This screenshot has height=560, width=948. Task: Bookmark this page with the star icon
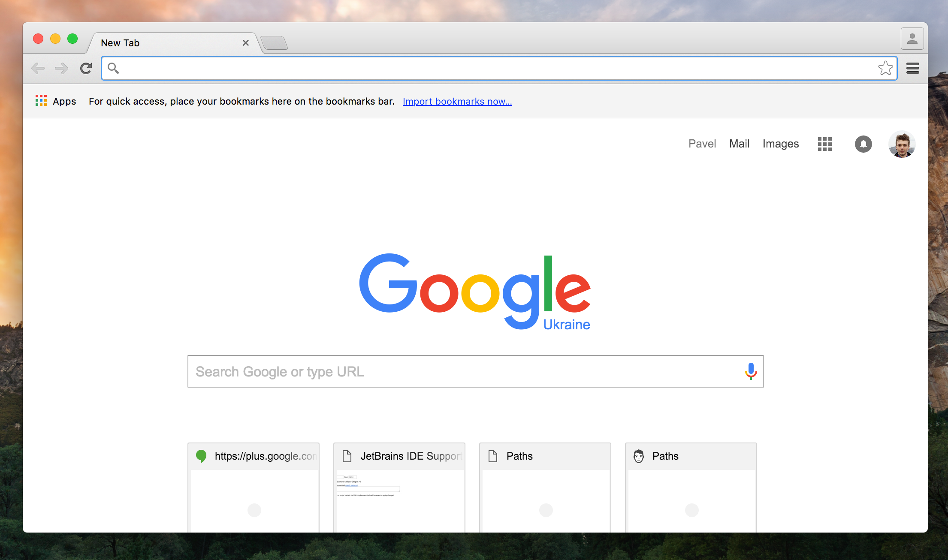[x=885, y=68]
